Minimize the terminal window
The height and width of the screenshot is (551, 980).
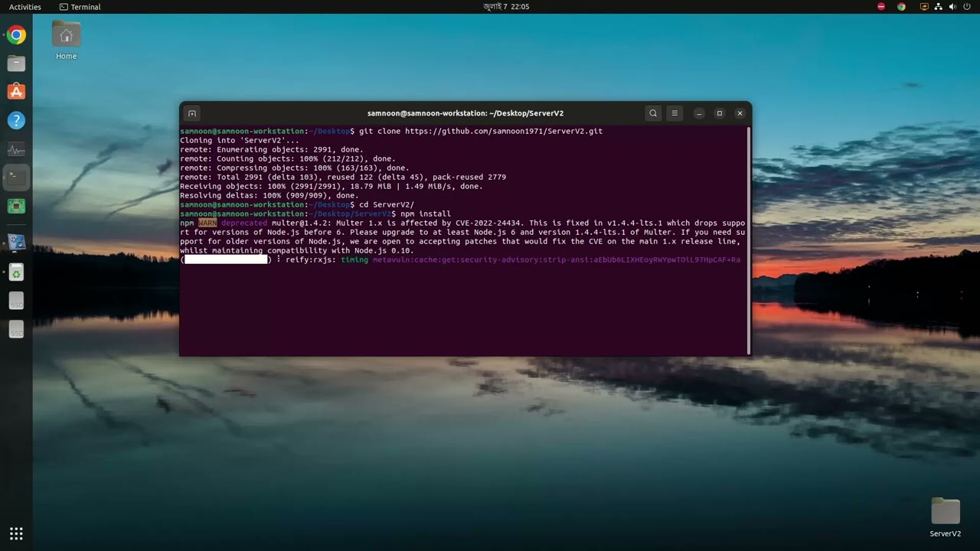tap(699, 113)
